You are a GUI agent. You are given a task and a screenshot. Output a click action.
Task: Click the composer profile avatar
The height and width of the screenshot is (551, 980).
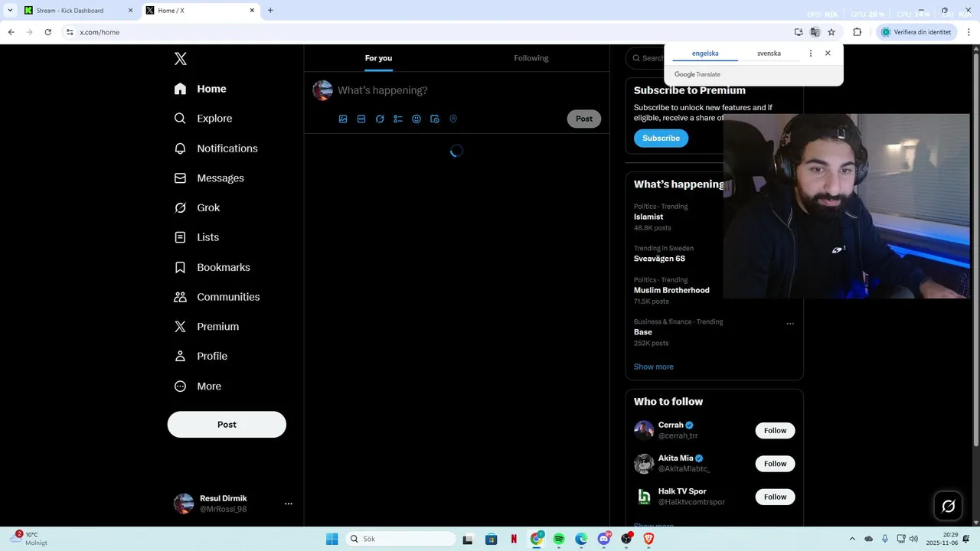322,90
